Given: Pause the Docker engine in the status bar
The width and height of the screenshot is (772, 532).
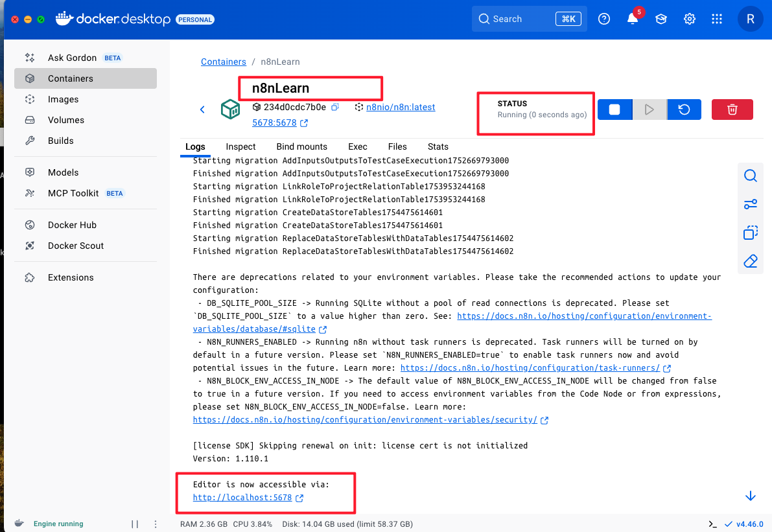Looking at the screenshot, I should pos(135,524).
